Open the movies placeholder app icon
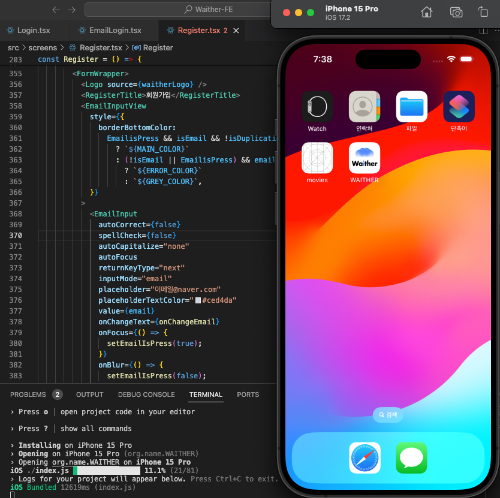This screenshot has height=498, width=500. tap(317, 158)
